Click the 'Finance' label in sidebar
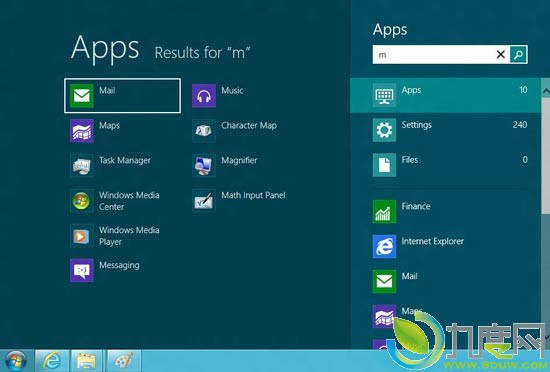 coord(416,206)
